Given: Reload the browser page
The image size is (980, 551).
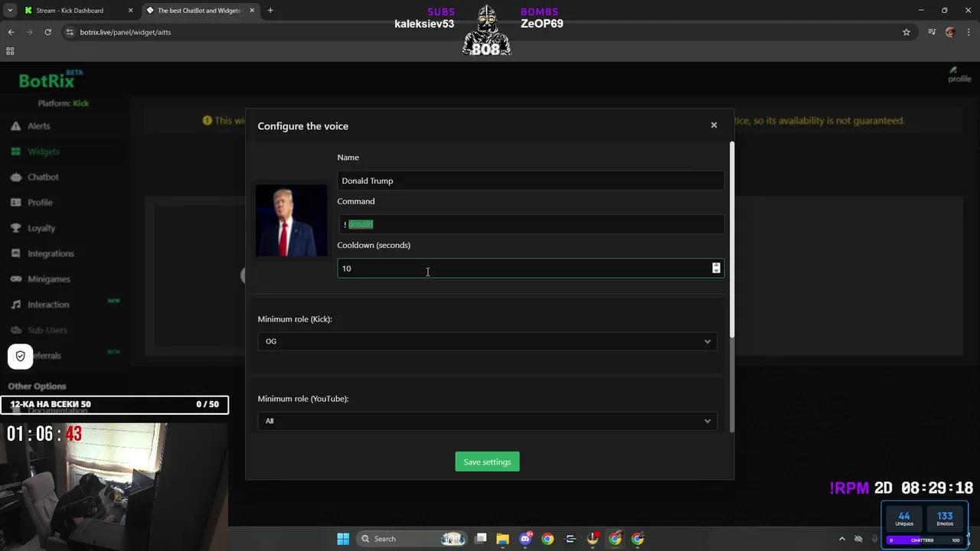Looking at the screenshot, I should pyautogui.click(x=47, y=32).
